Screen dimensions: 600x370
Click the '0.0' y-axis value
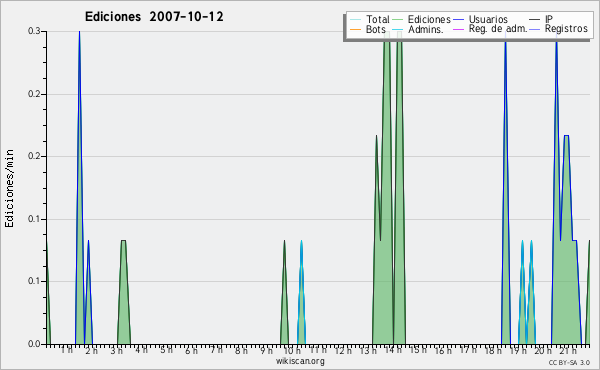tap(34, 344)
